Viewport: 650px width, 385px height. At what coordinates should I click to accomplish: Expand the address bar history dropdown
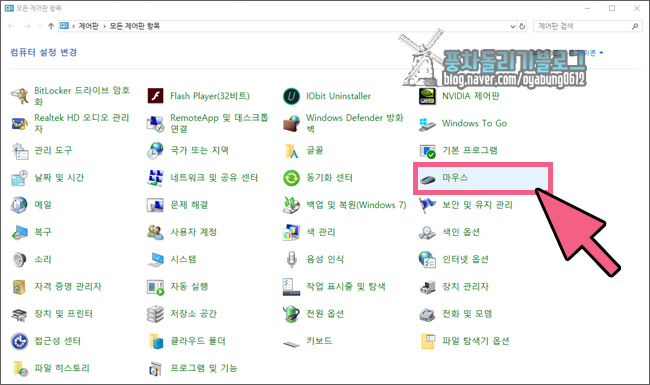512,26
